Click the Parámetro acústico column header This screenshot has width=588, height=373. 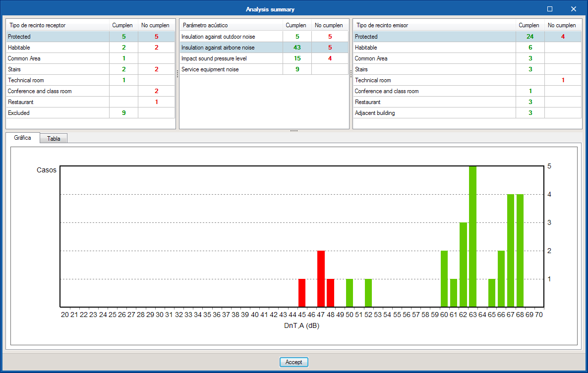(231, 25)
